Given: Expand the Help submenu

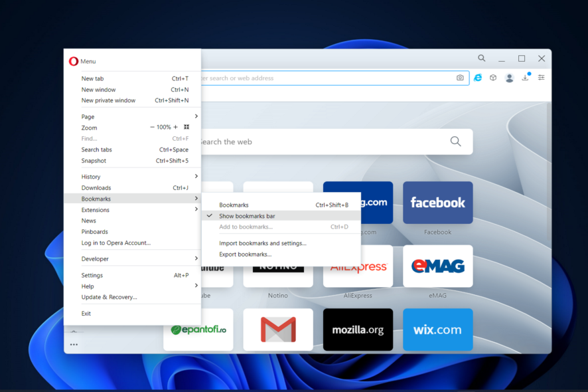Looking at the screenshot, I should (x=132, y=286).
